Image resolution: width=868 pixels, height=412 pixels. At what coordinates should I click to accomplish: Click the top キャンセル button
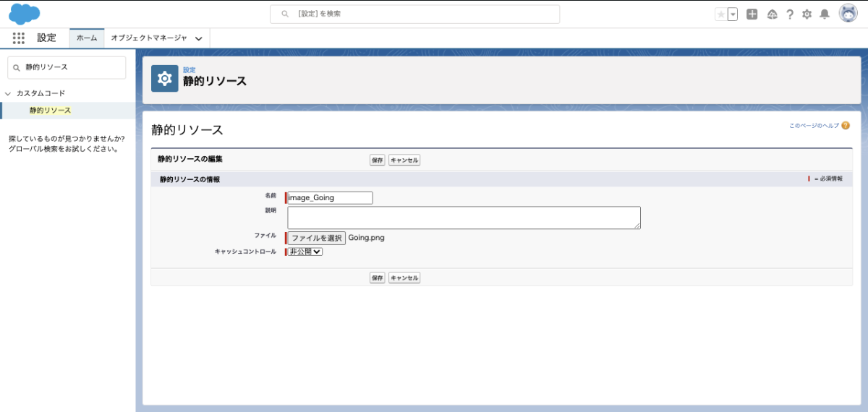(404, 160)
